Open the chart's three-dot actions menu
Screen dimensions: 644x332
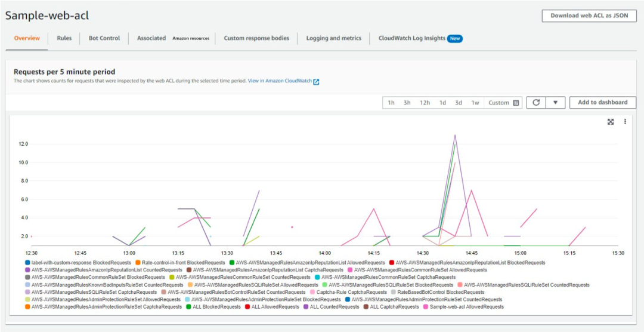click(x=625, y=122)
